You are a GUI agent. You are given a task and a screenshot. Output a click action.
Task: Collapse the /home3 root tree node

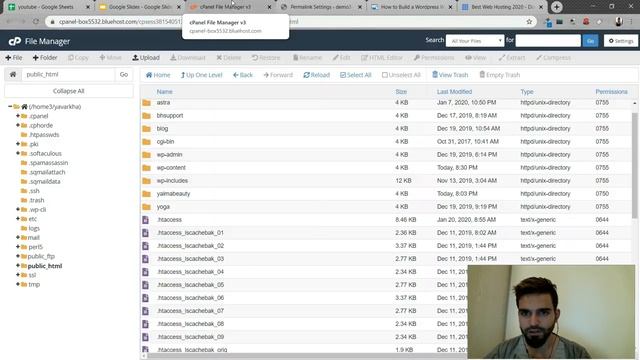pyautogui.click(x=10, y=107)
